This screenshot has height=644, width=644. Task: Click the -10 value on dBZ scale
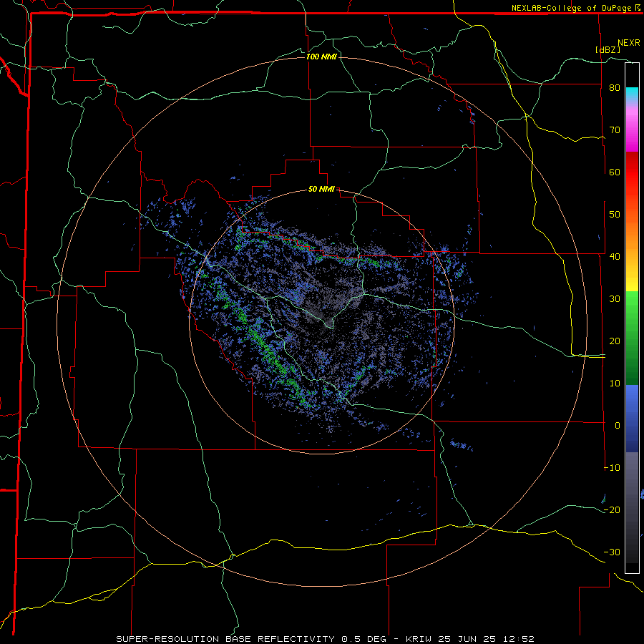click(612, 468)
